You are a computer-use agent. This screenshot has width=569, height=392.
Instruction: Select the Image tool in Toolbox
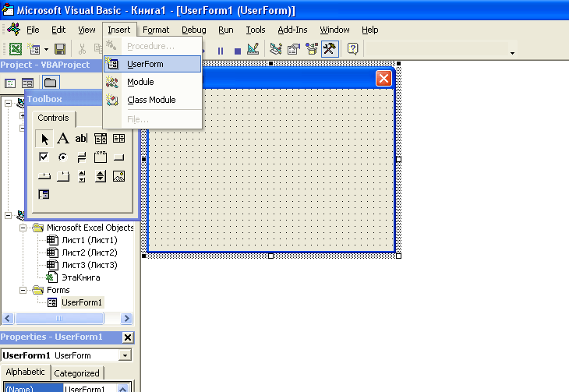(x=119, y=176)
